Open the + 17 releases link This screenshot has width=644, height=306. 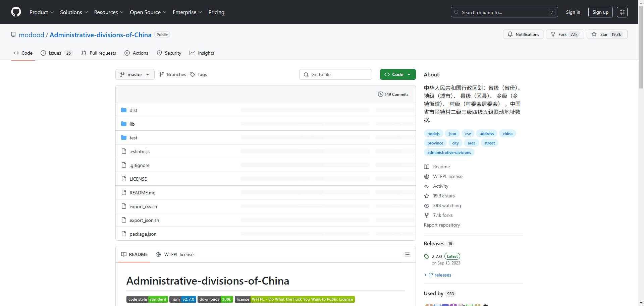(x=438, y=275)
